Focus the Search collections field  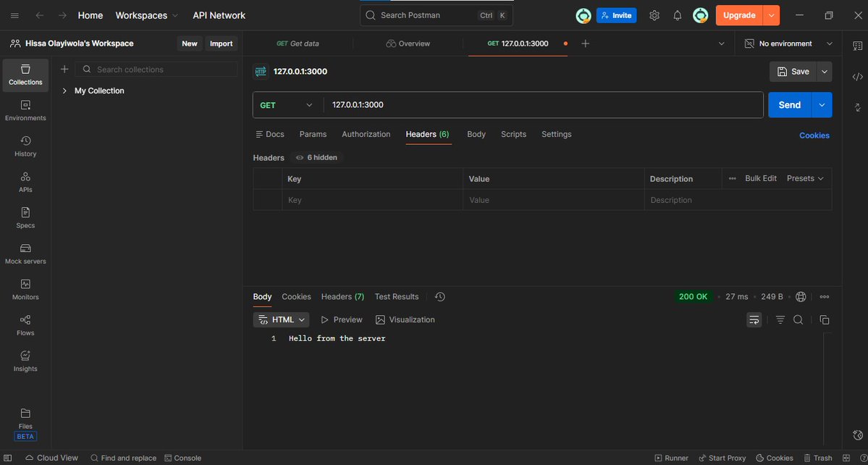click(x=156, y=70)
